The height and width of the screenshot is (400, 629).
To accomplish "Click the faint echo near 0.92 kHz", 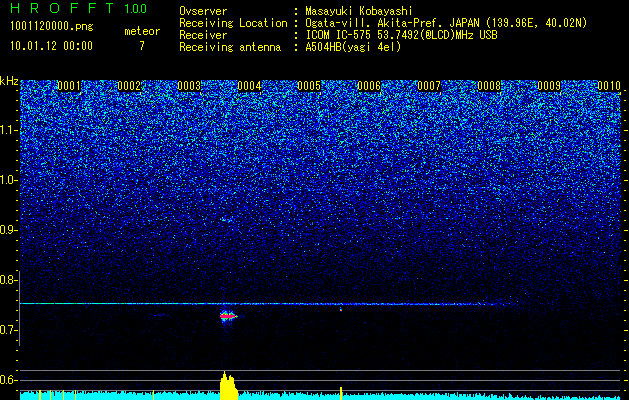I will coord(226,220).
